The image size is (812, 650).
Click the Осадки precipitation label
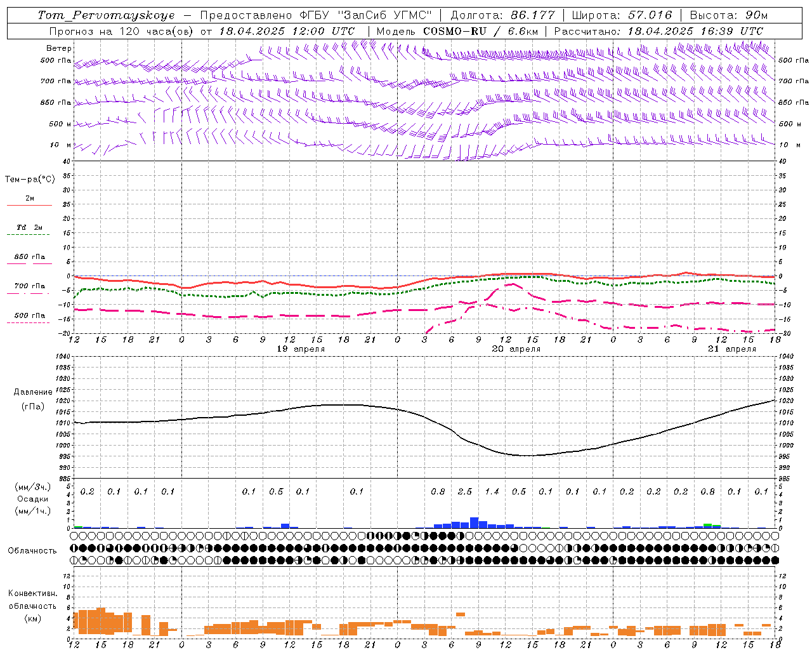(33, 499)
